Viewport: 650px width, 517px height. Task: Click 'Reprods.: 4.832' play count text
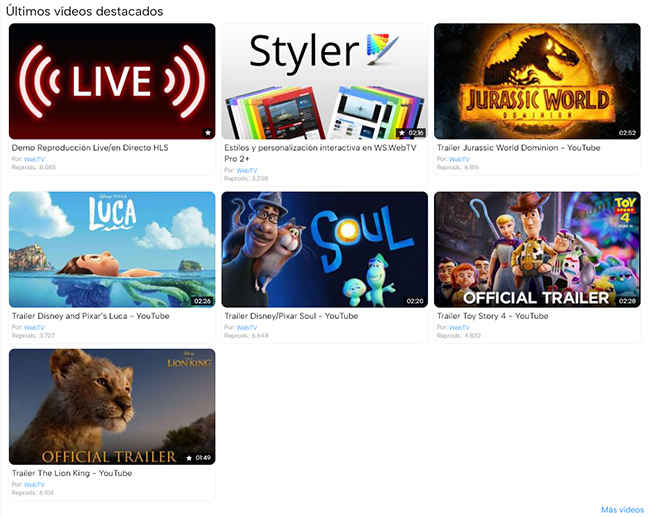459,336
